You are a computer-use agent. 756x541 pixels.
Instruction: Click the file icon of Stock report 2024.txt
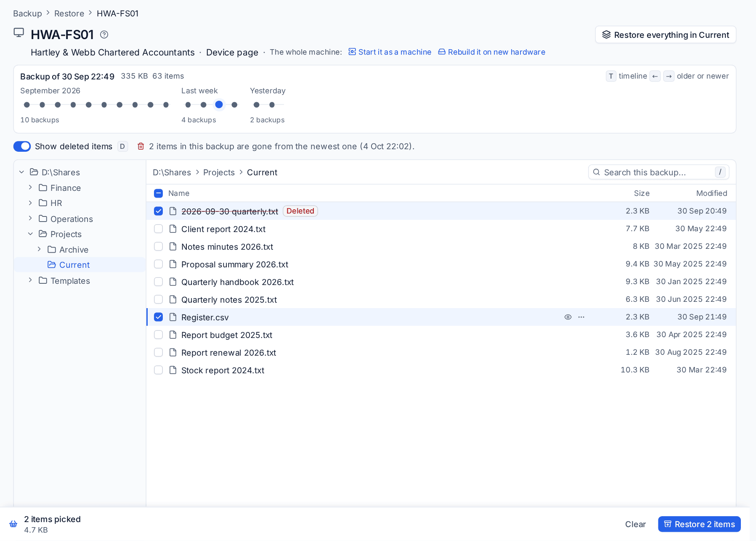pos(172,370)
